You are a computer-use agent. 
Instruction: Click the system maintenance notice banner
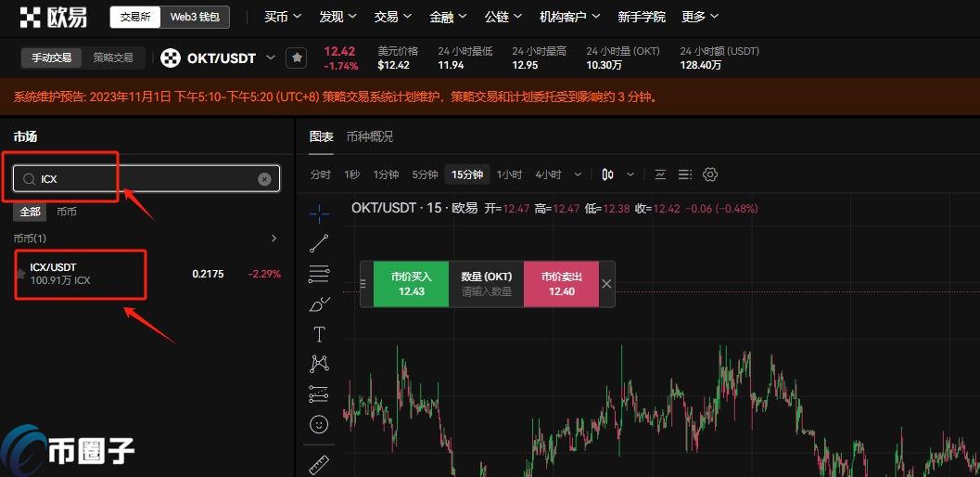point(490,97)
